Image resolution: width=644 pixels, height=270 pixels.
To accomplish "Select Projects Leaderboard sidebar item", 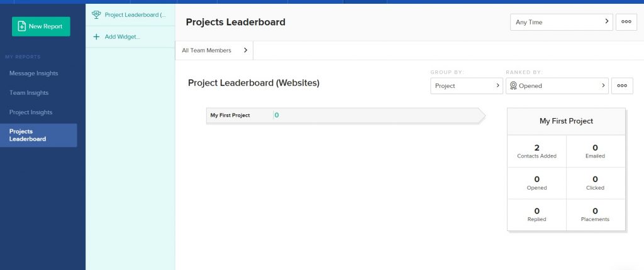I will [x=38, y=136].
